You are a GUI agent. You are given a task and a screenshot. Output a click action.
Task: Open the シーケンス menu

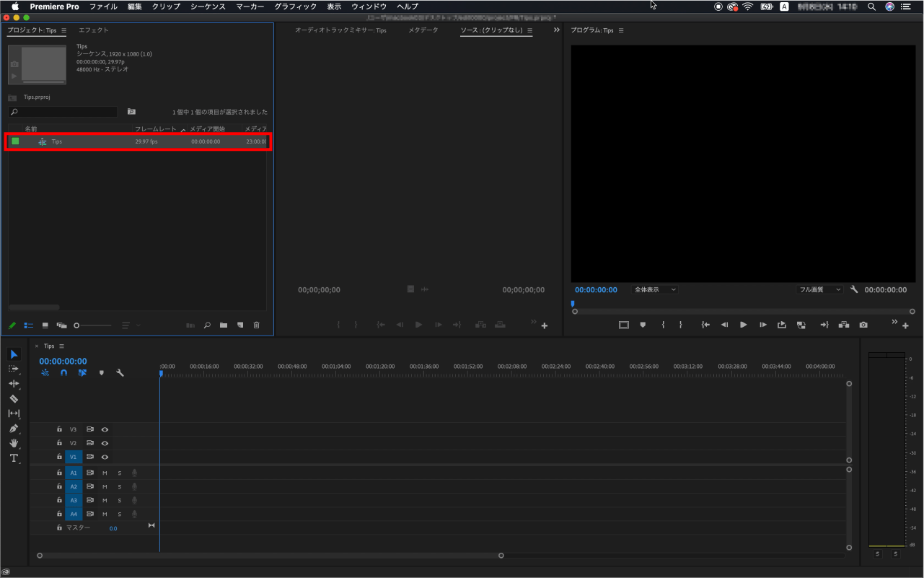pos(208,6)
